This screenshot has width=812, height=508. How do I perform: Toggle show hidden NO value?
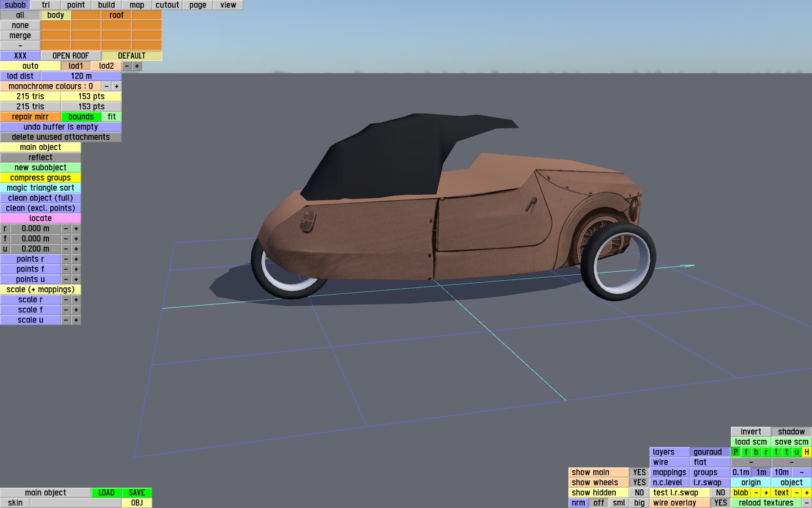[x=639, y=493]
